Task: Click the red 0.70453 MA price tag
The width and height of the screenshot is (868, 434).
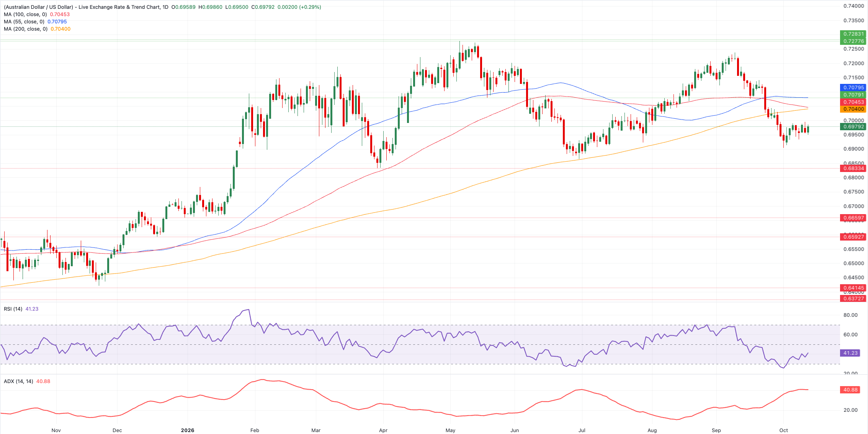Action: pyautogui.click(x=853, y=102)
